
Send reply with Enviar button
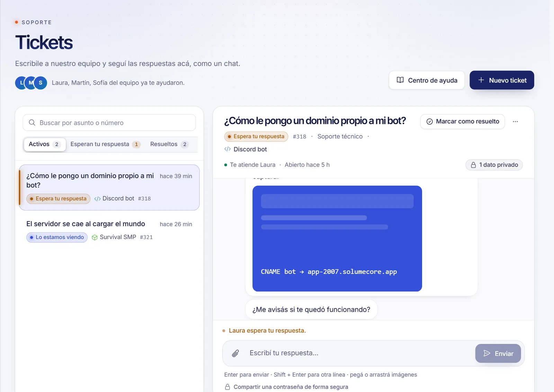(x=498, y=353)
